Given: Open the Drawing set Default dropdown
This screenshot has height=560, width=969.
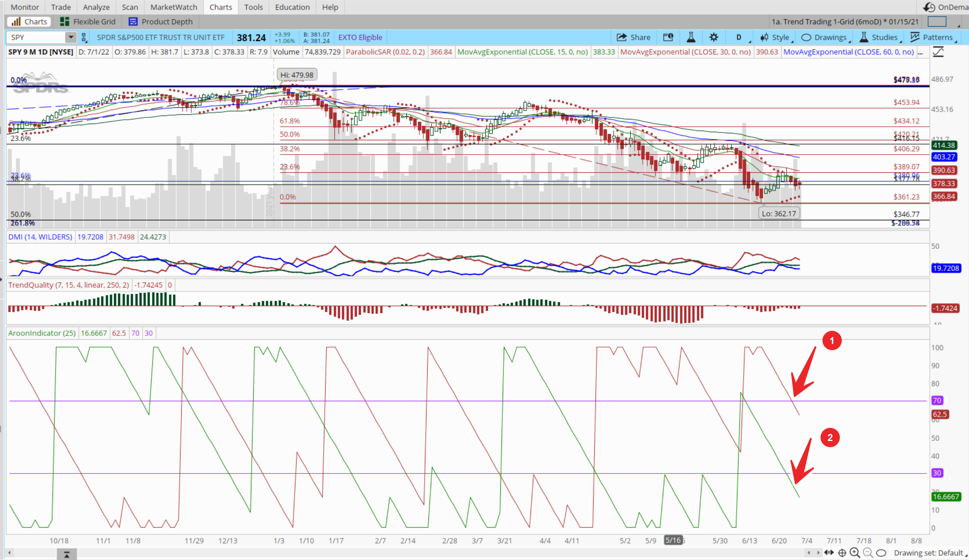Looking at the screenshot, I should tap(929, 553).
